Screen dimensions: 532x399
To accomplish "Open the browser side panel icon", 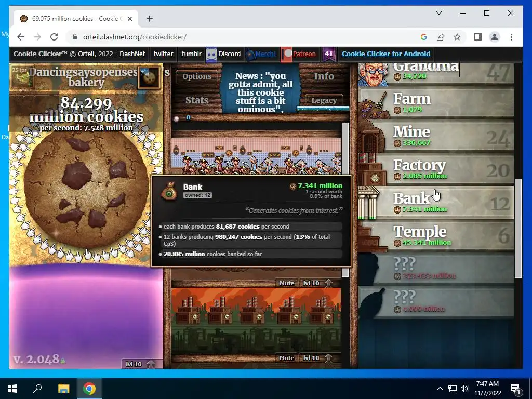I will (478, 37).
